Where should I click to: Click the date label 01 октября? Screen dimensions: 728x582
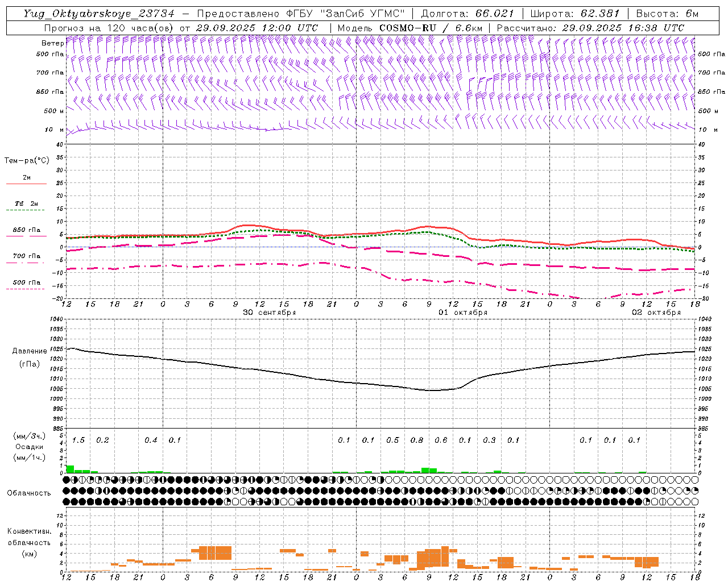(x=463, y=313)
